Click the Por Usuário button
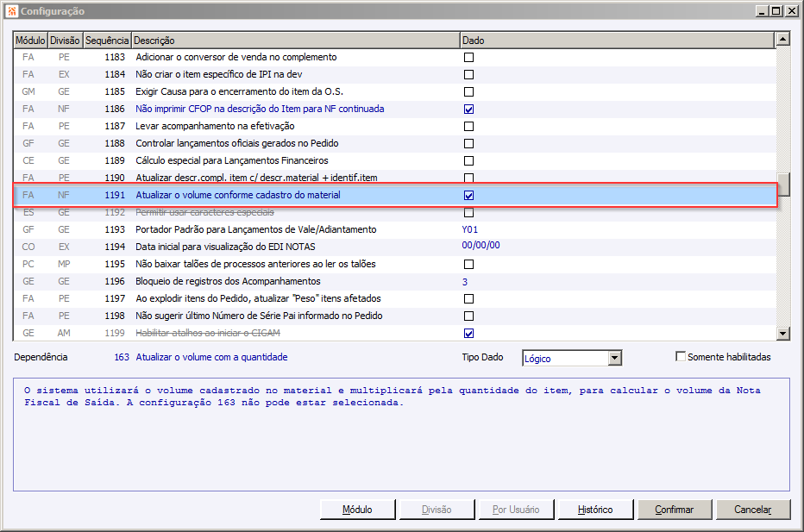Viewport: 804px width, 532px height. pos(516,510)
